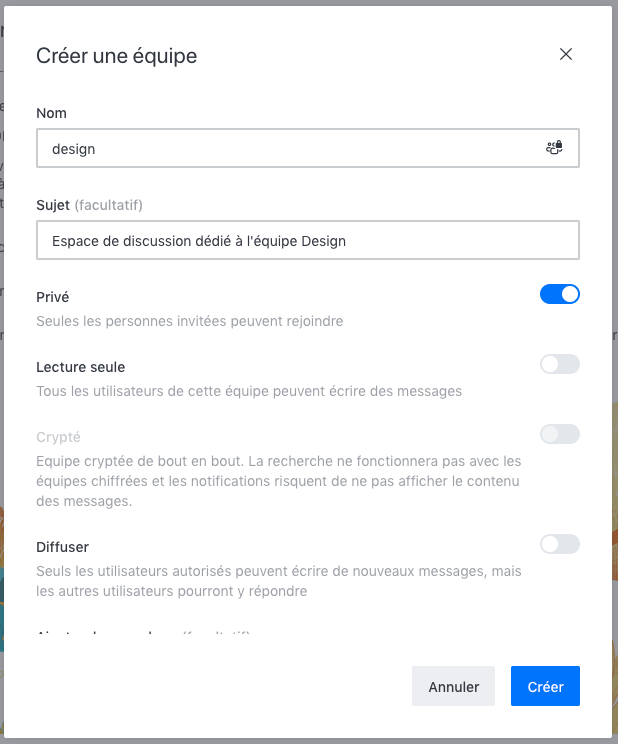Click the Equipe cryptée de bout en bout text
This screenshot has width=618, height=744.
279,481
